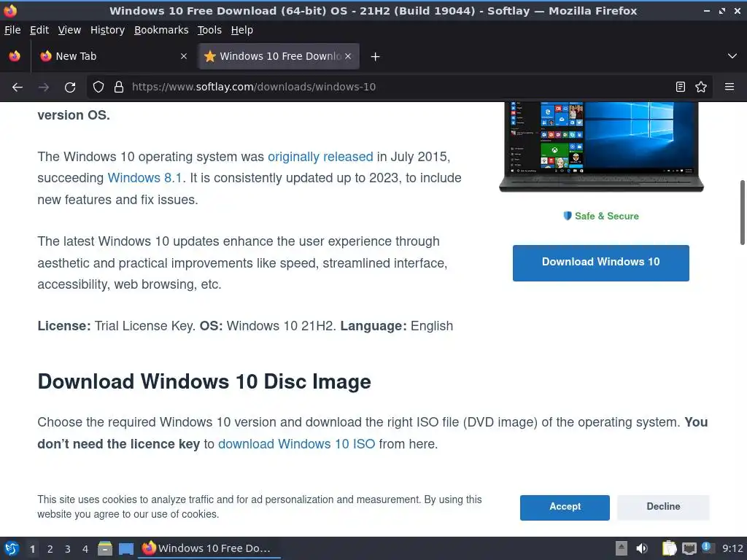The width and height of the screenshot is (747, 560).
Task: View site security padlock info
Action: [x=119, y=87]
